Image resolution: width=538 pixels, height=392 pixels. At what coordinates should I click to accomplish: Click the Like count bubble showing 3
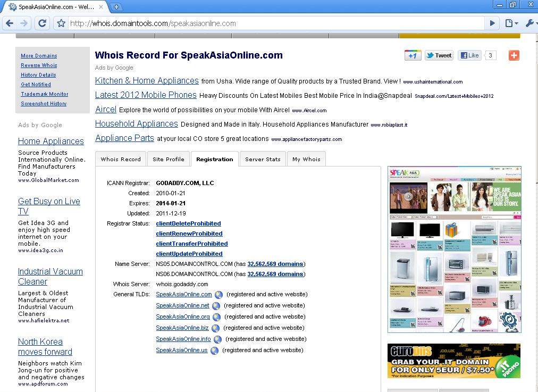point(491,55)
